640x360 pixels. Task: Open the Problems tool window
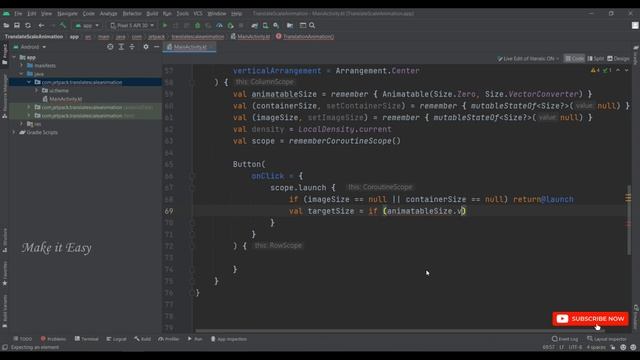53,339
